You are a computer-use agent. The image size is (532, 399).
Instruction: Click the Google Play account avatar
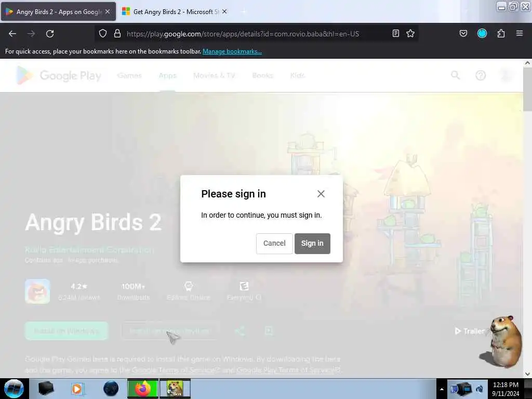click(x=506, y=75)
